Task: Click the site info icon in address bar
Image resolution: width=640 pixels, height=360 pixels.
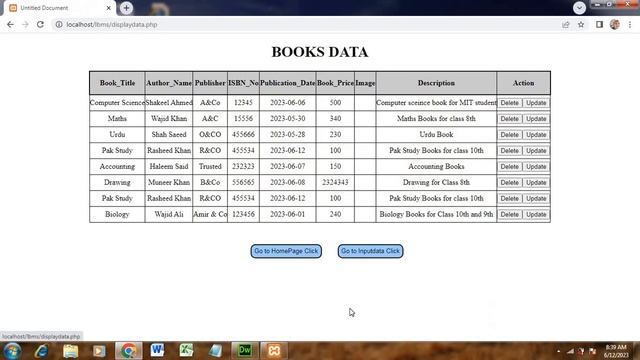Action: point(59,24)
